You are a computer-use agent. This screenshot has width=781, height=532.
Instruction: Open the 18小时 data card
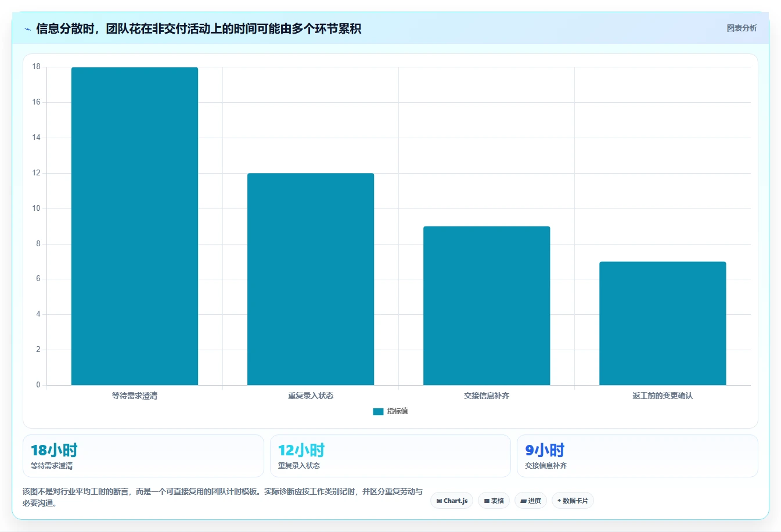pos(143,456)
